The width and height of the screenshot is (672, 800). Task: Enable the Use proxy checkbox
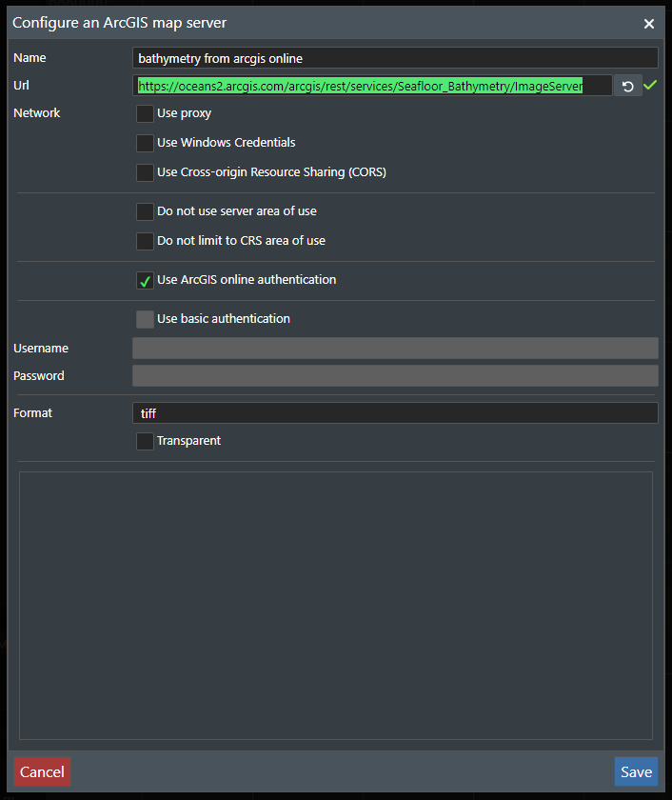(x=145, y=113)
